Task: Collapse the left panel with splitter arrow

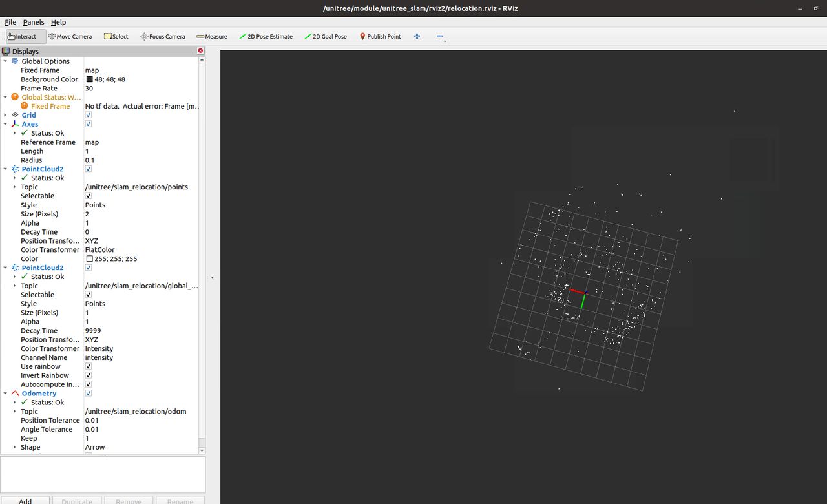Action: point(213,278)
